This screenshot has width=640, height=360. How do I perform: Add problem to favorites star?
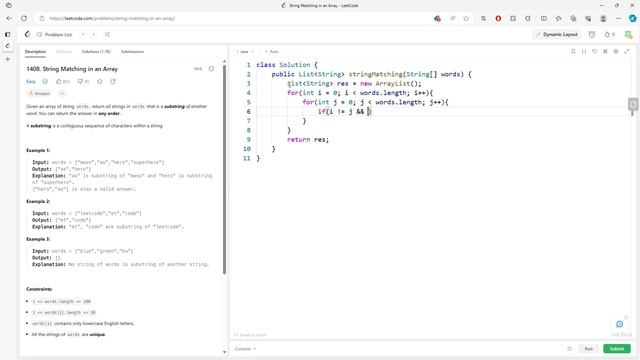100,82
